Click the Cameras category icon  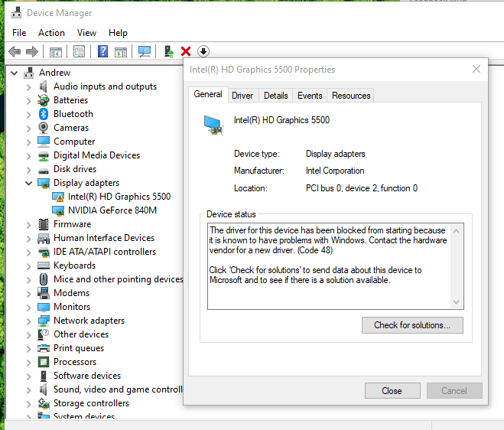coord(44,128)
